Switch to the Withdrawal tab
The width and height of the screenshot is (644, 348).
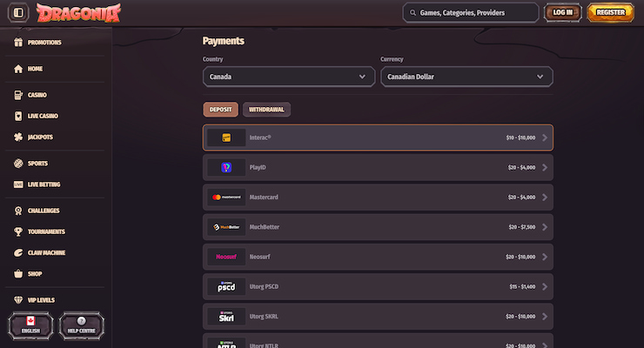click(266, 110)
